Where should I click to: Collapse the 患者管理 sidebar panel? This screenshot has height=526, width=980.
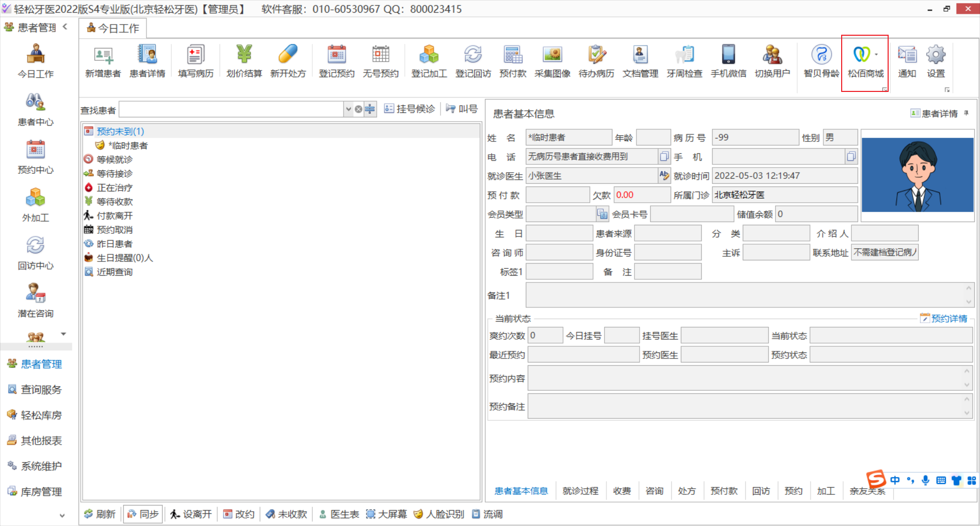click(x=65, y=27)
